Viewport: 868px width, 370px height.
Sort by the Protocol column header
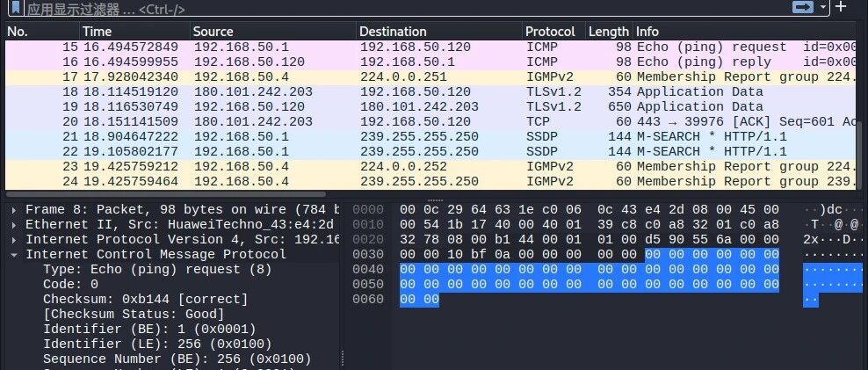point(553,32)
